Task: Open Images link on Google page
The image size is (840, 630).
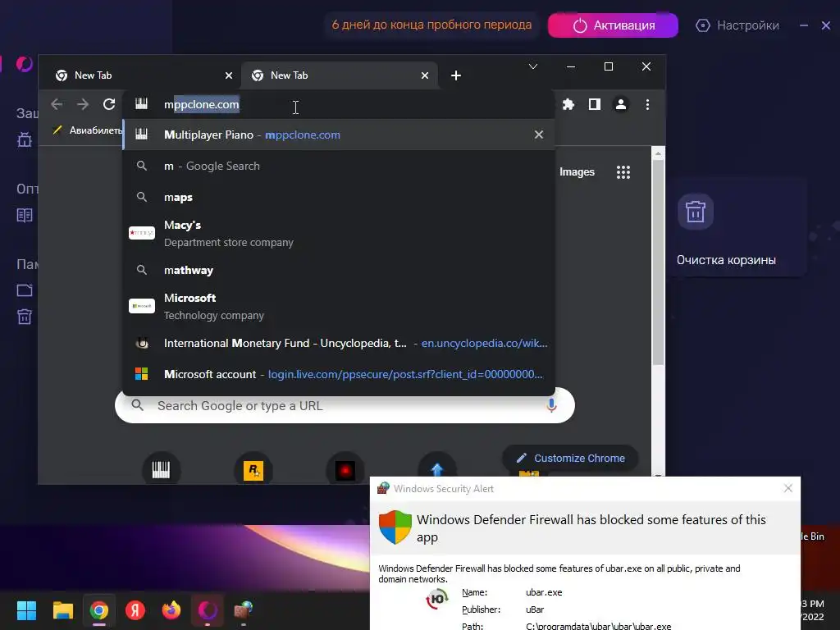Action: click(577, 172)
